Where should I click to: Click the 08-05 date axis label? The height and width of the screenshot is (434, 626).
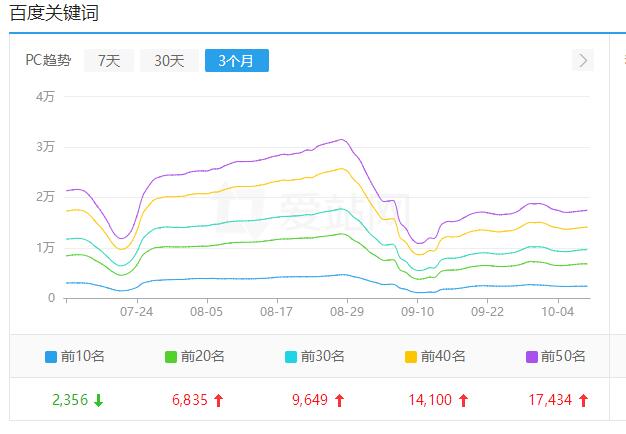[206, 312]
